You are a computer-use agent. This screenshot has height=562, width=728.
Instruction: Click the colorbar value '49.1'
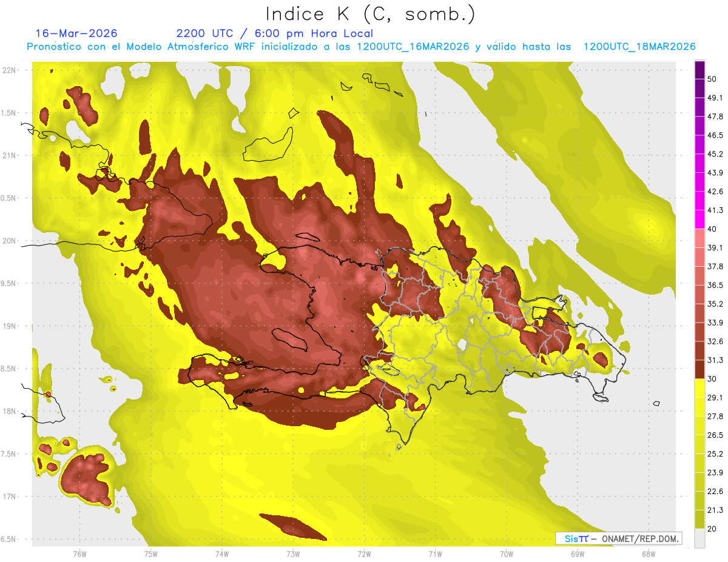coord(715,98)
